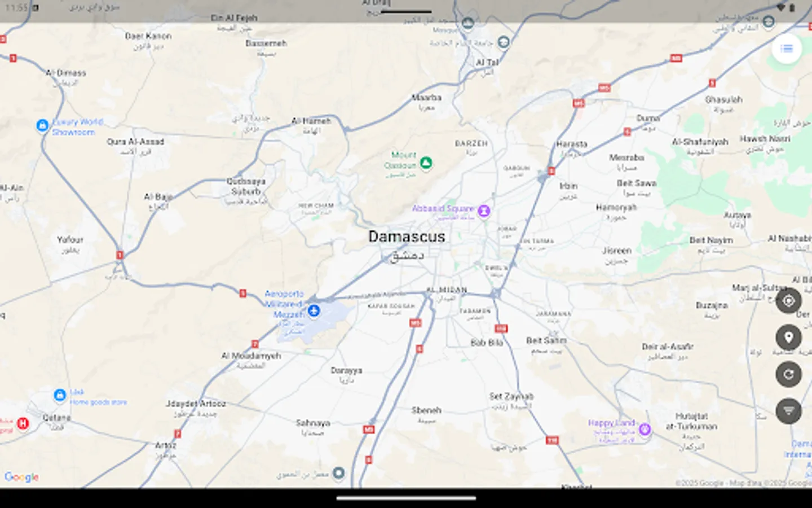
Task: Open the list panel icon at top right
Action: point(787,49)
